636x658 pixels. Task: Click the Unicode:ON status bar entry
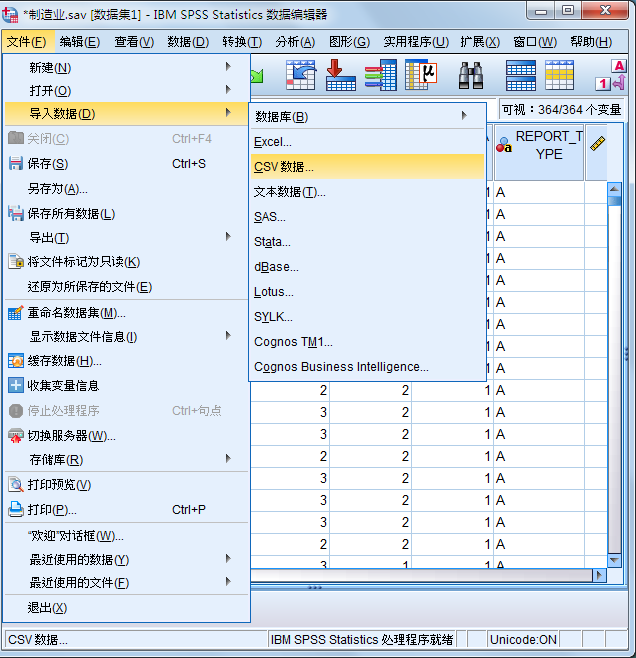click(x=523, y=640)
